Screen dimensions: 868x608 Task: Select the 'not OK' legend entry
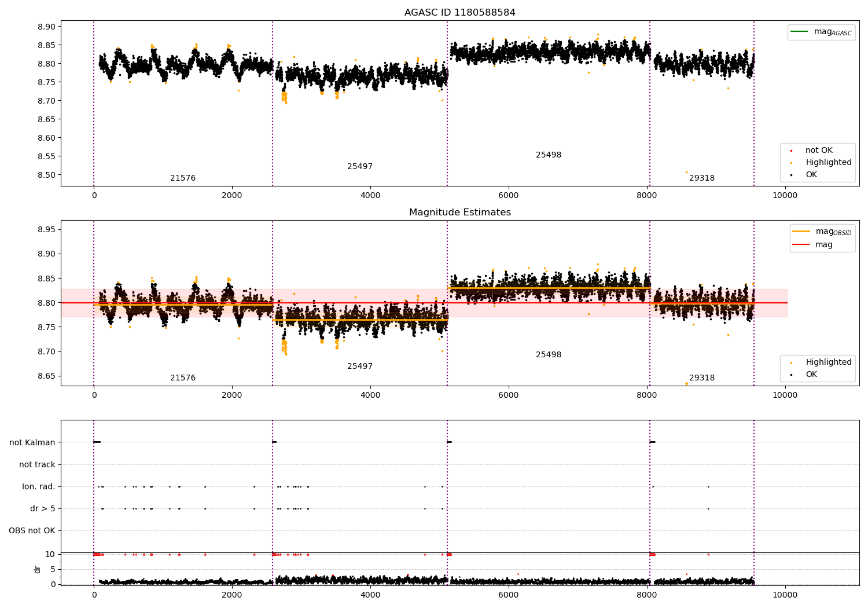[819, 151]
